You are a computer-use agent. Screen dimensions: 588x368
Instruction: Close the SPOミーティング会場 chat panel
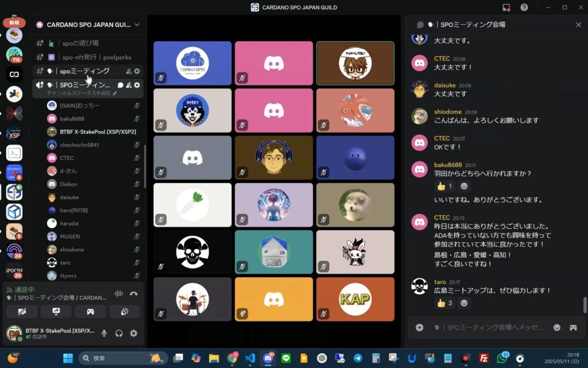click(x=578, y=25)
